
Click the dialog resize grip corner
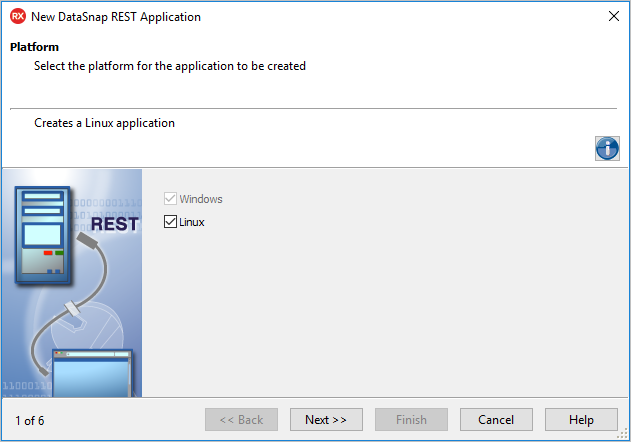(x=623, y=434)
